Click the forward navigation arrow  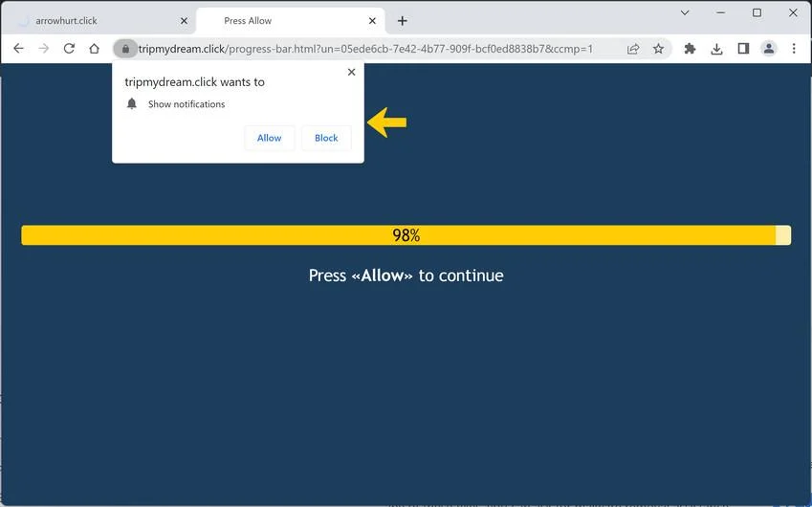[x=44, y=49]
